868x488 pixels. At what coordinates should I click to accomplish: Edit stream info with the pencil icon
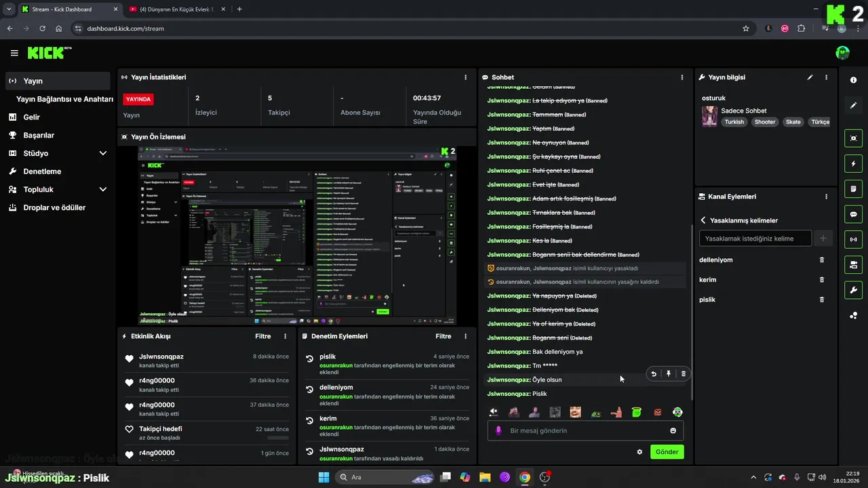(810, 77)
